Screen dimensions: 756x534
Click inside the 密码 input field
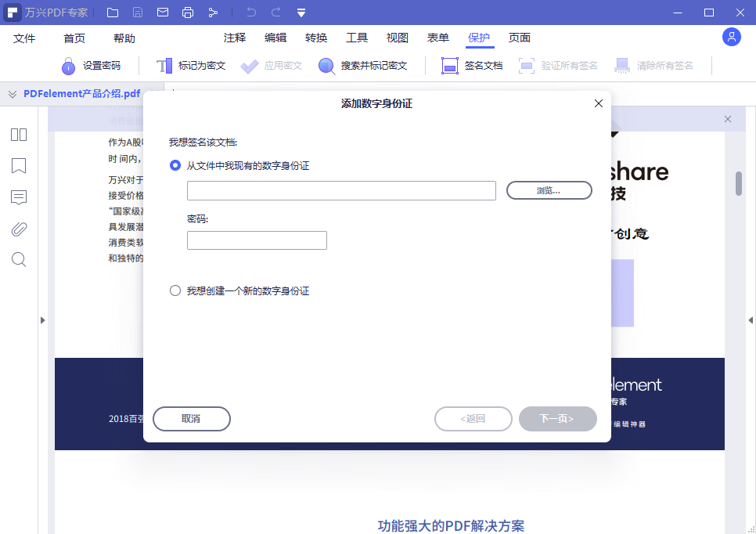(257, 240)
